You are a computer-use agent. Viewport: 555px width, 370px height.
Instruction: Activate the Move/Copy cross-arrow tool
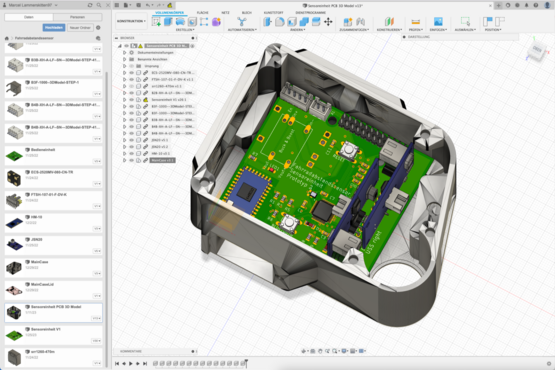tap(328, 22)
